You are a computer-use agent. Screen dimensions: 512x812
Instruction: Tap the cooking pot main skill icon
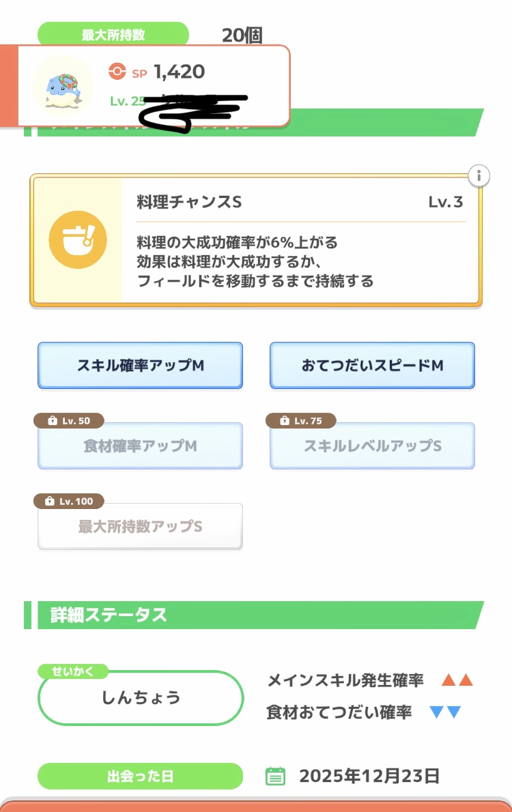[78, 240]
